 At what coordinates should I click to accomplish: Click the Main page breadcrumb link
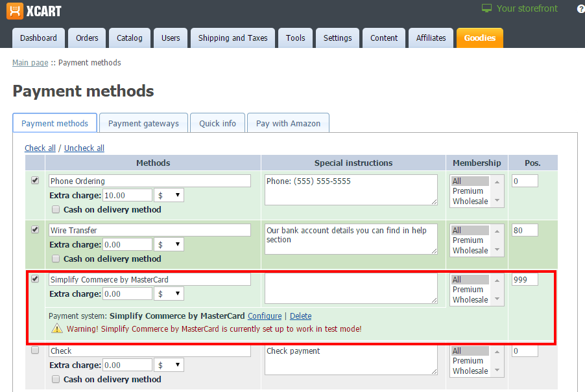[30, 63]
